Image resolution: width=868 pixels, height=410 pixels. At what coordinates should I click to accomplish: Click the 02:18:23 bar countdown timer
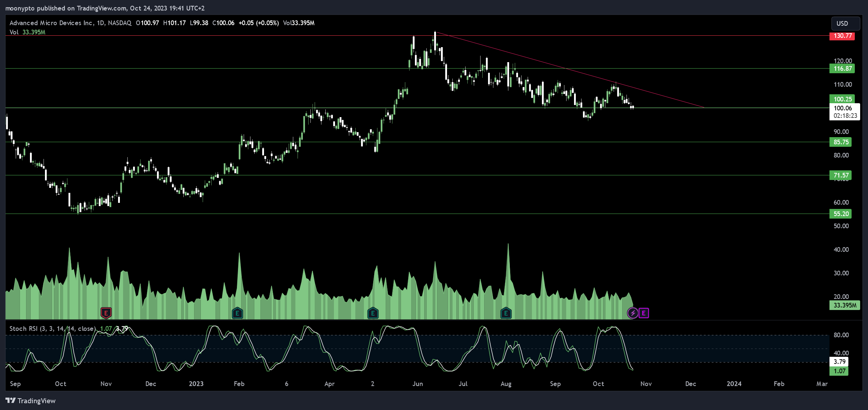click(x=845, y=116)
